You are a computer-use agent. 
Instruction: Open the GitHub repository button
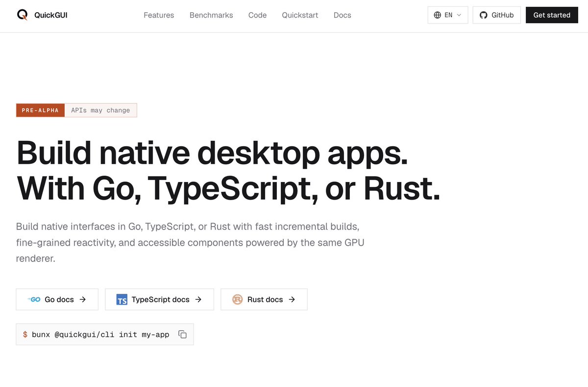496,15
